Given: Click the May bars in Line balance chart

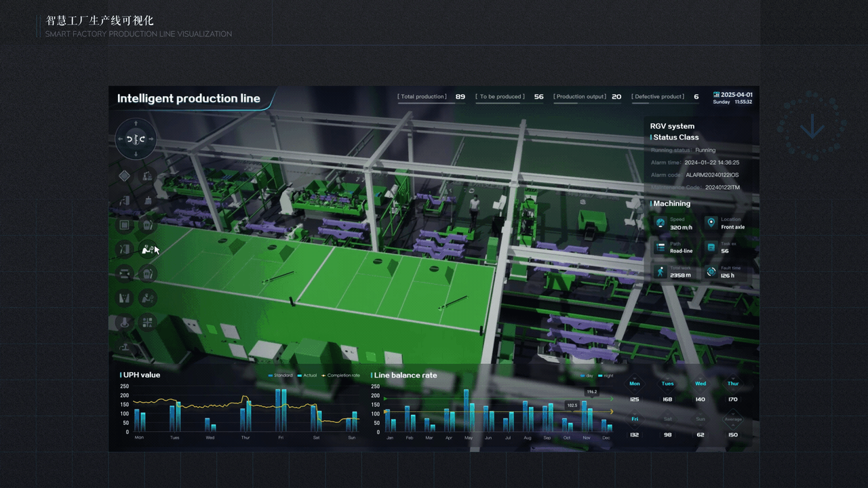Looking at the screenshot, I should coord(469,411).
